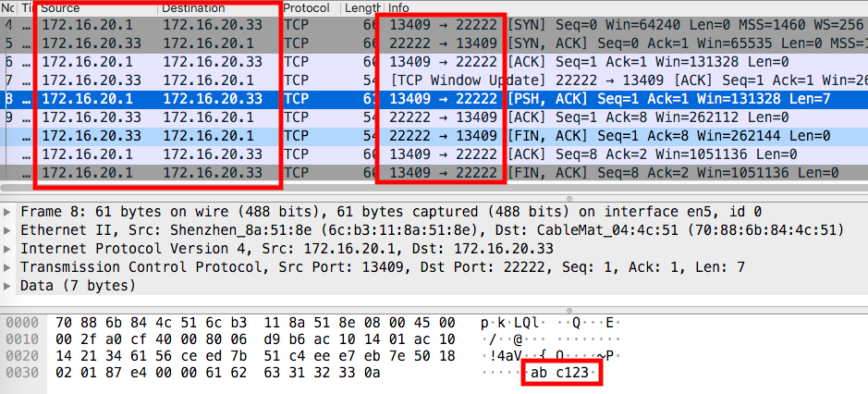Select the [FIN, ACK] Win=262144 packet
This screenshot has width=868, height=394.
point(434,136)
